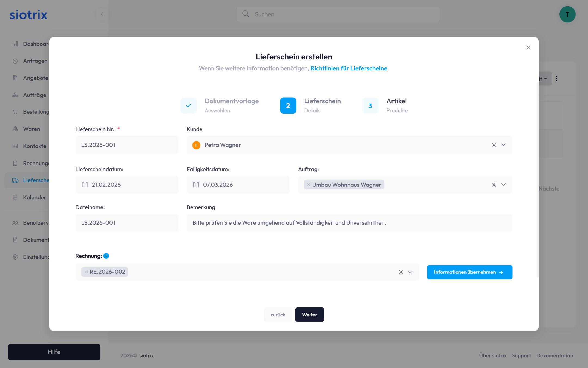Click the Bemerkung text field

click(349, 223)
